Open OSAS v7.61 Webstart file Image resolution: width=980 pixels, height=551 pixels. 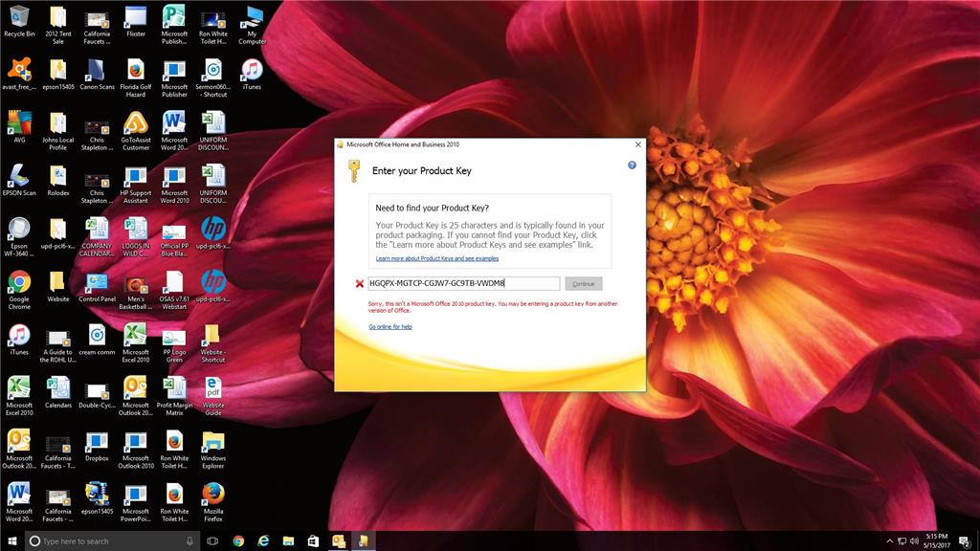(x=174, y=290)
